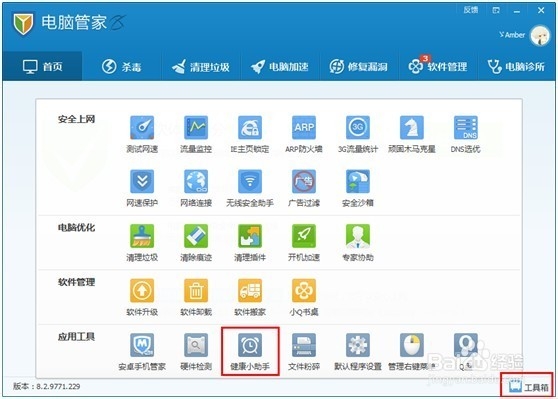Image resolution: width=558 pixels, height=399 pixels.
Task: Switch to the 杀毒 antivirus tab
Action: point(122,66)
